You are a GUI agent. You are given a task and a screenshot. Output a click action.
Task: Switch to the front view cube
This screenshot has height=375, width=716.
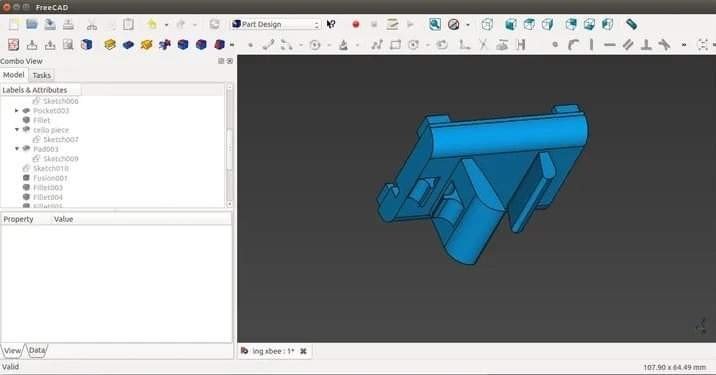[511, 24]
